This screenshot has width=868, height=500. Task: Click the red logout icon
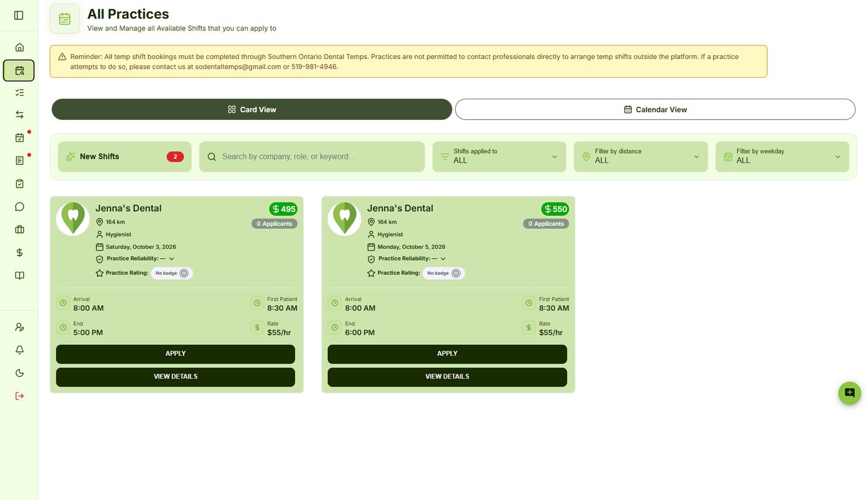19,396
